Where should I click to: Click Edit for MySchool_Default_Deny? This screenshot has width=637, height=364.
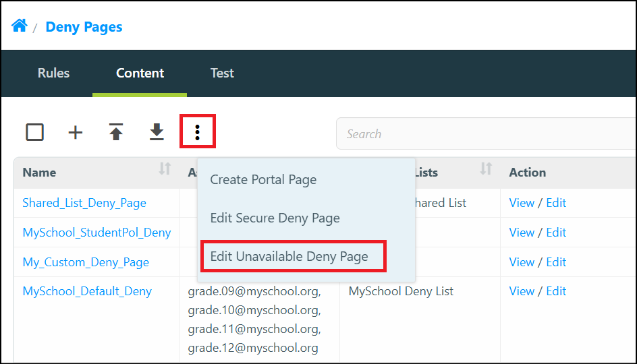(556, 291)
